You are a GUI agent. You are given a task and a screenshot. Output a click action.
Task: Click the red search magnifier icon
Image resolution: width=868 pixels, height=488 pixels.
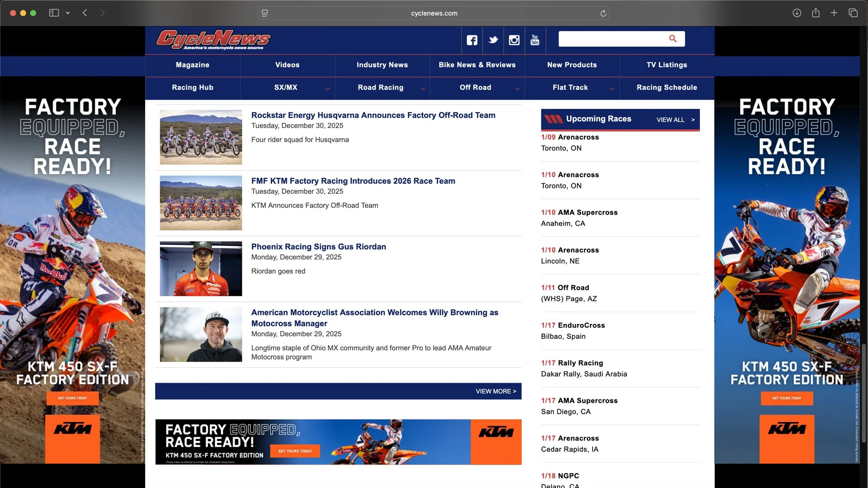[673, 39]
